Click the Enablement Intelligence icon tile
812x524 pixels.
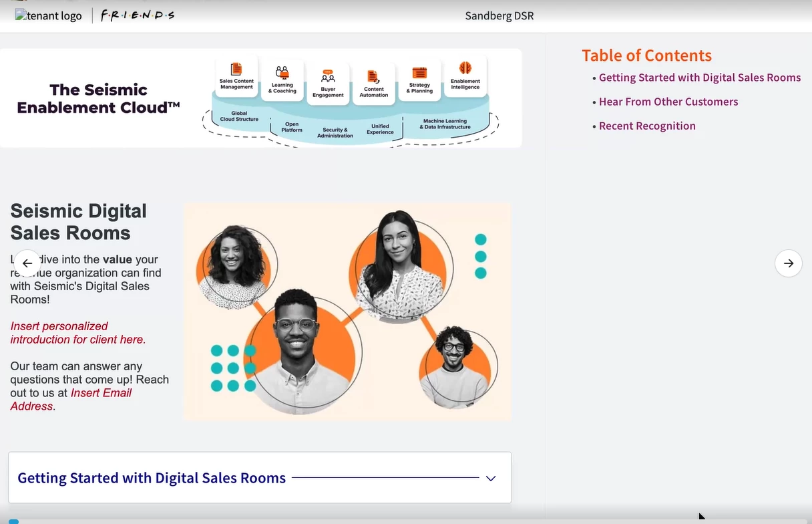[465, 76]
